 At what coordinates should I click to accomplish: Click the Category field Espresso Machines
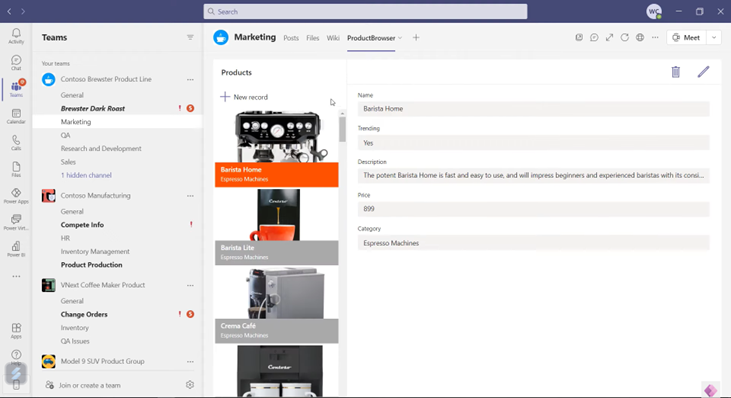[533, 243]
